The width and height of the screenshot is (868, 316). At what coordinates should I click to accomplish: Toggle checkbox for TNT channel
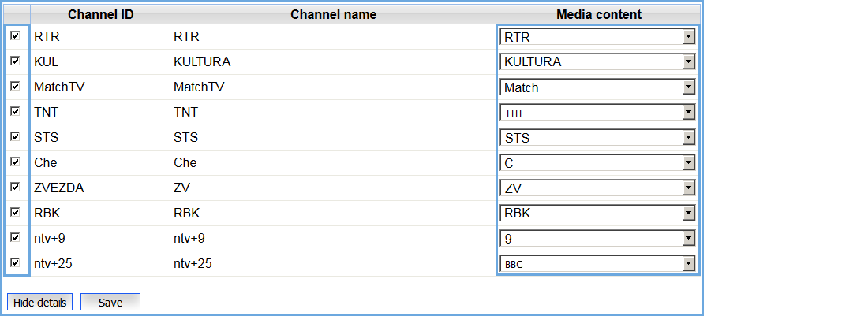16,112
